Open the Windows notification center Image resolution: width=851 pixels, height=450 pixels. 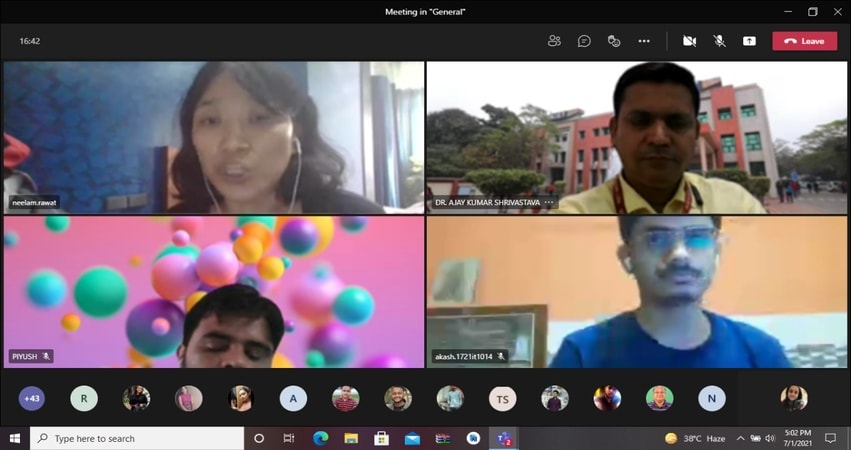[x=831, y=438]
